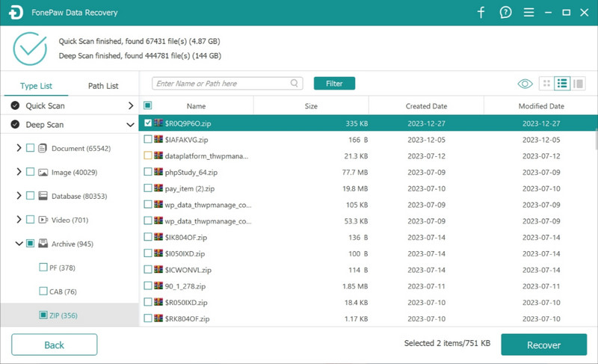The image size is (598, 364).
Task: Click archive icon of $IAFAKVG.zip
Action: point(158,140)
